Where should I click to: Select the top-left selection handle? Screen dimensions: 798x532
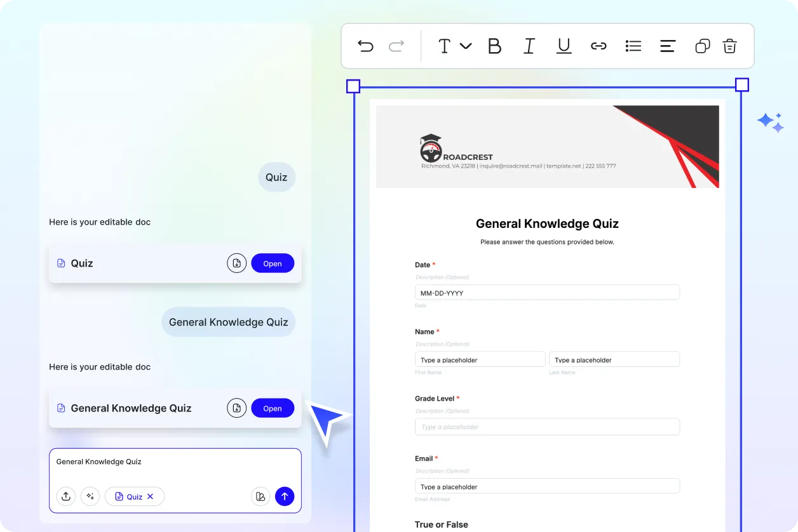click(x=353, y=86)
